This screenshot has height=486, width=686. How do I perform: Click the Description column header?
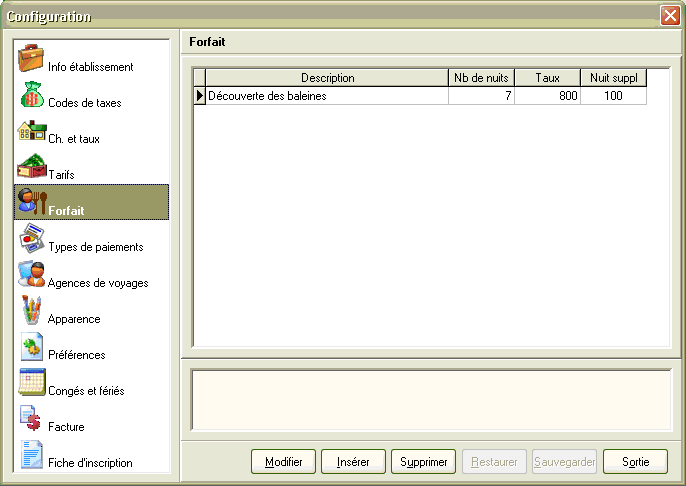point(327,78)
